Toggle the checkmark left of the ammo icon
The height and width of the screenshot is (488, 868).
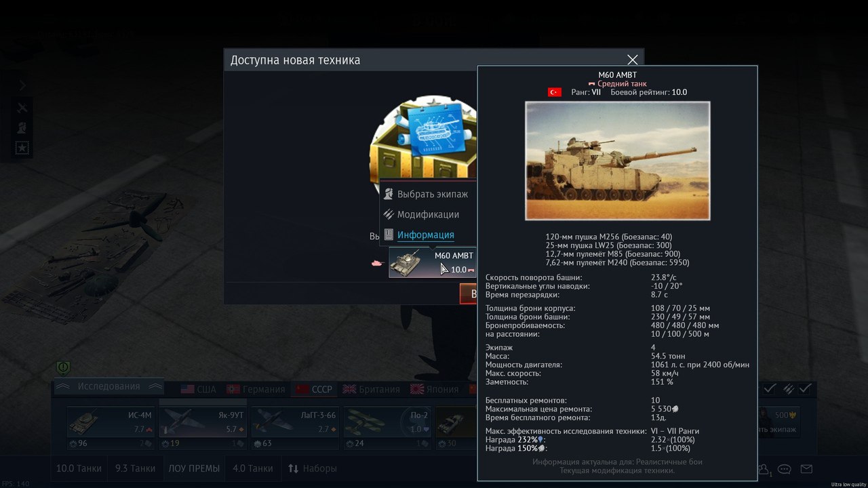pos(770,388)
